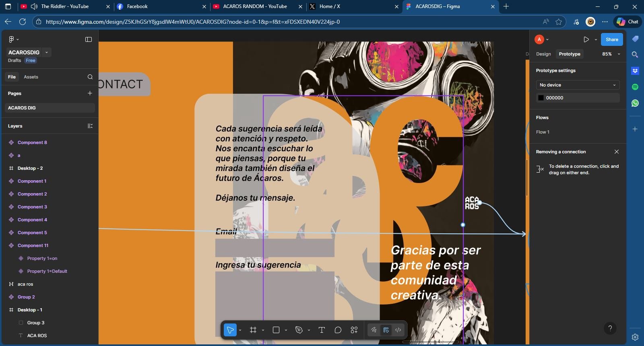Open Spotify in Edge sidebar
The image size is (644, 346).
coord(635,87)
